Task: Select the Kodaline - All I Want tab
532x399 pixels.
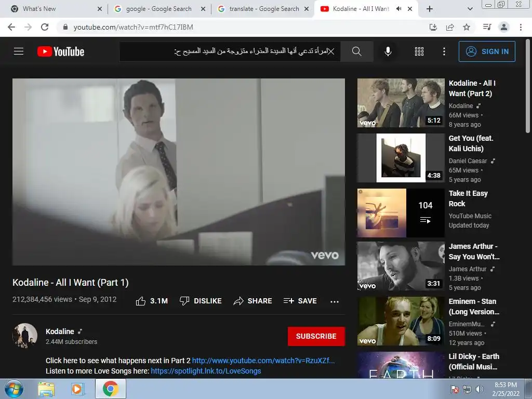Action: point(361,9)
